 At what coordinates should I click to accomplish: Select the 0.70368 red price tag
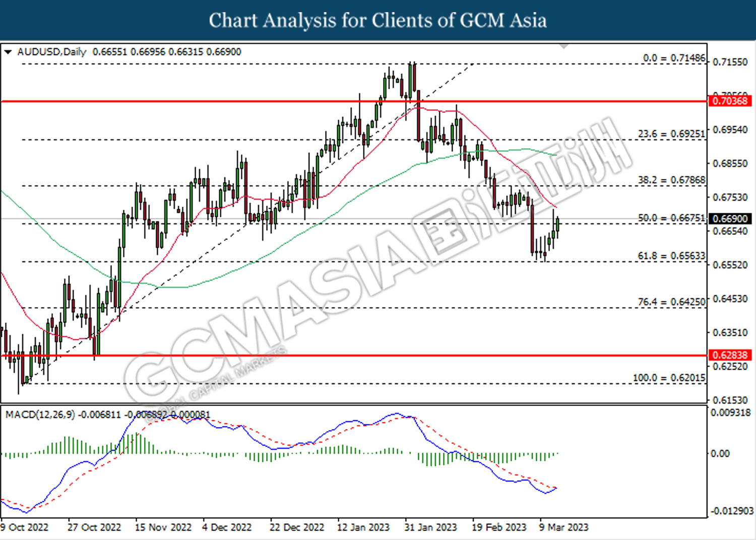730,101
